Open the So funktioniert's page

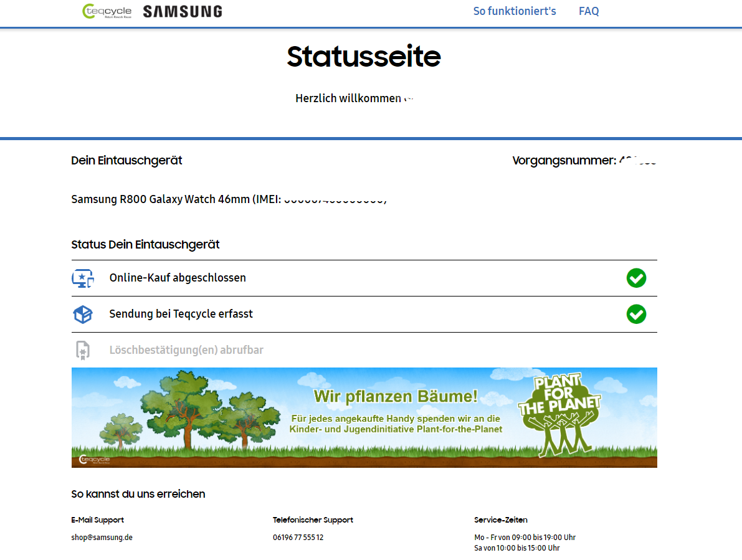514,11
